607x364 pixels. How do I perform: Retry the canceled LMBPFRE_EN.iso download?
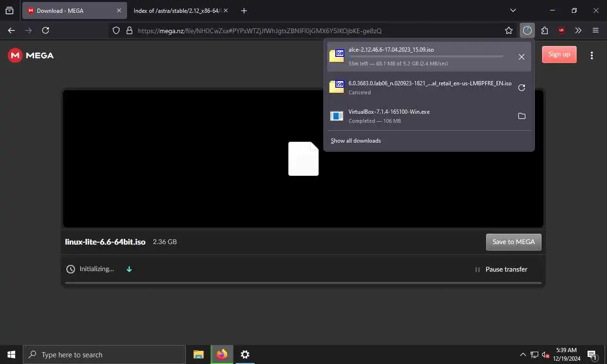point(522,88)
